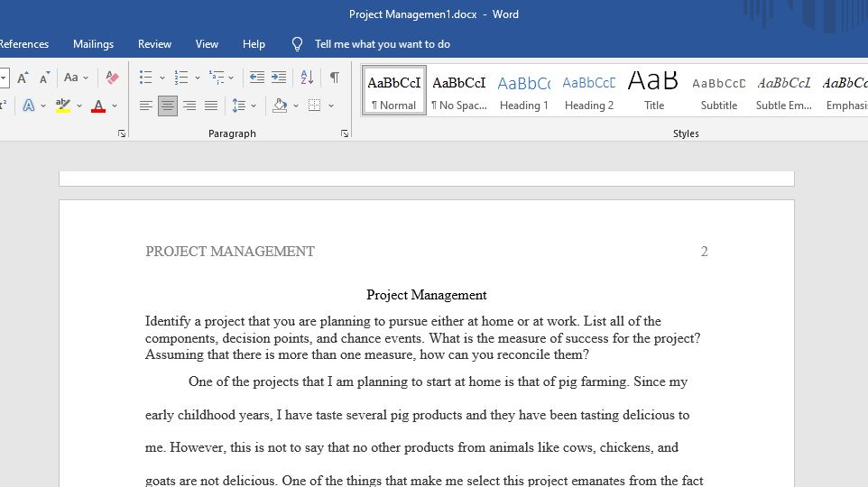The height and width of the screenshot is (487, 868).
Task: Click the line starting 'early childhood years'
Action: pos(418,415)
